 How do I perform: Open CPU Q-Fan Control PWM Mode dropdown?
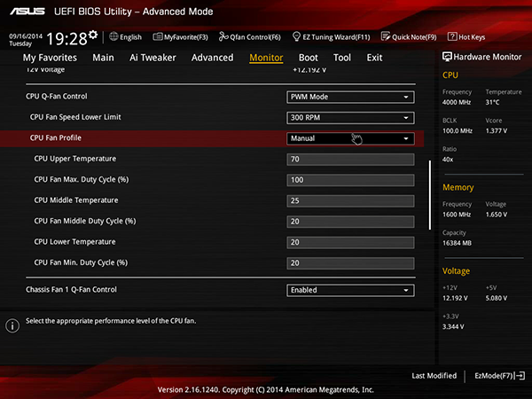[x=350, y=97]
